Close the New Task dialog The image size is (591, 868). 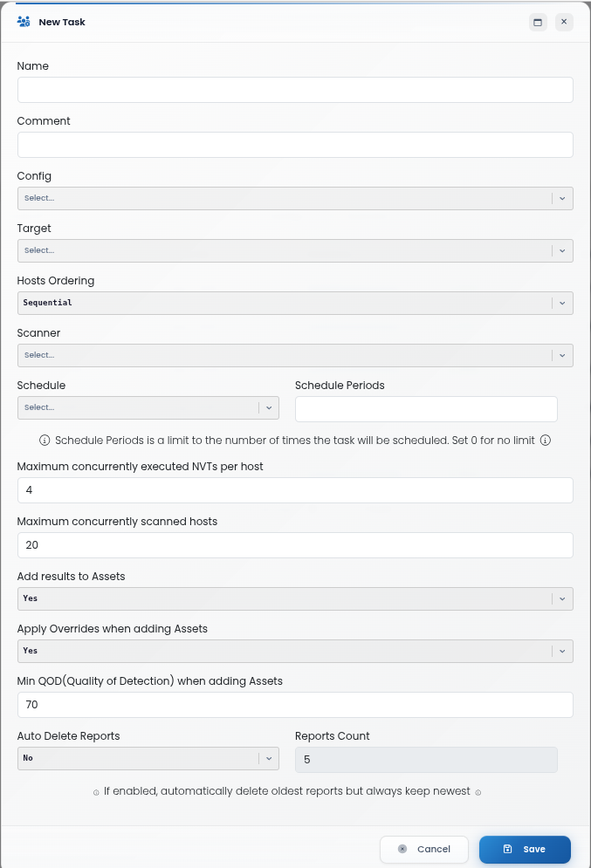click(564, 22)
